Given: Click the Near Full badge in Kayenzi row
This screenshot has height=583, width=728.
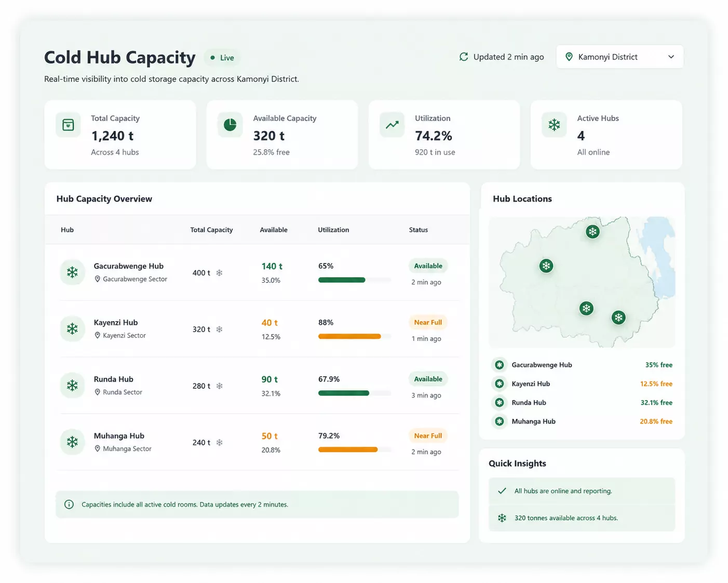Looking at the screenshot, I should [428, 323].
